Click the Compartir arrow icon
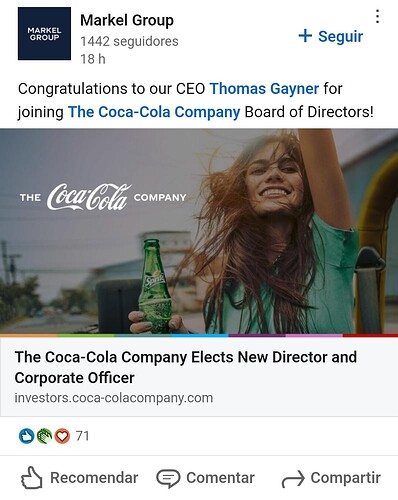 [x=293, y=479]
